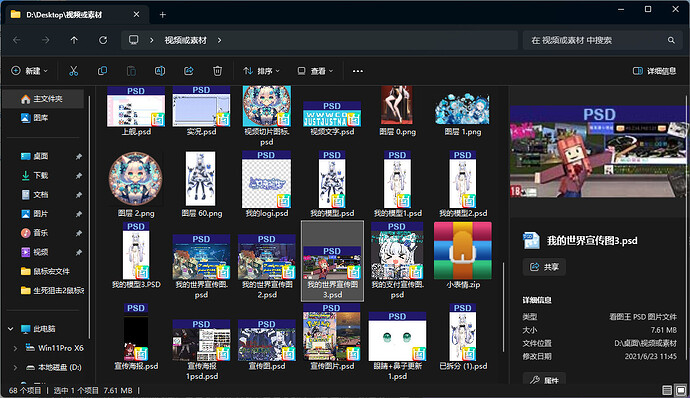
Task: Collapse the 此电脑 tree node
Action: 11,329
